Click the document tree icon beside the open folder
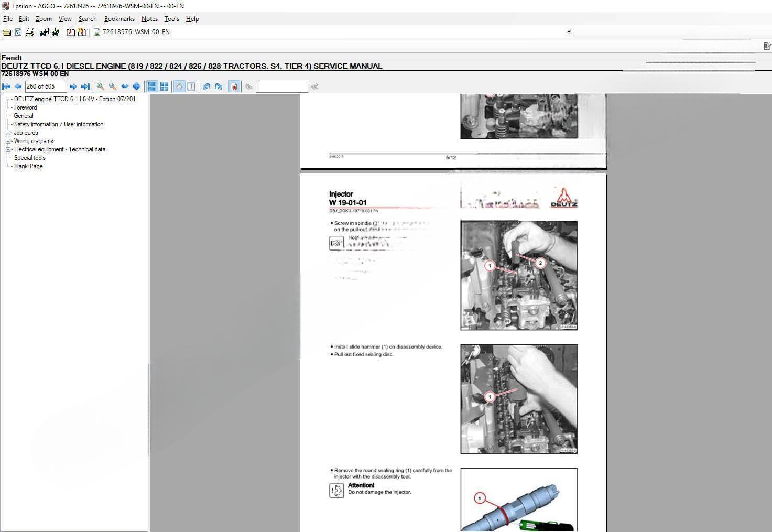 click(x=18, y=32)
